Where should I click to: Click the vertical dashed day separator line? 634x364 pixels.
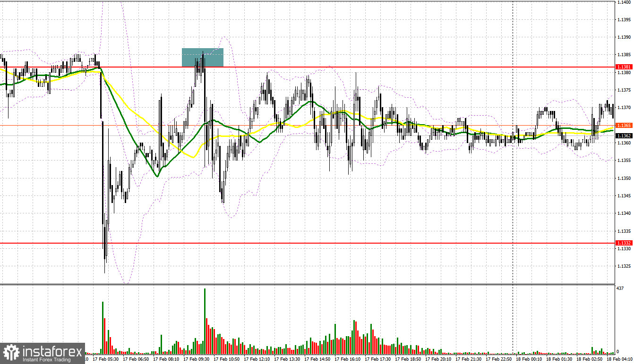click(513, 177)
